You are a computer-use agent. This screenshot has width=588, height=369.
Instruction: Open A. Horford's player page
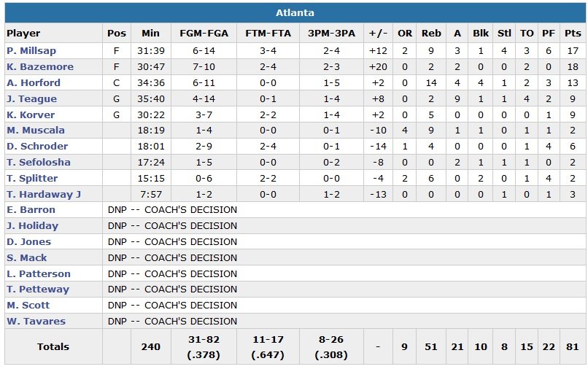pos(34,83)
